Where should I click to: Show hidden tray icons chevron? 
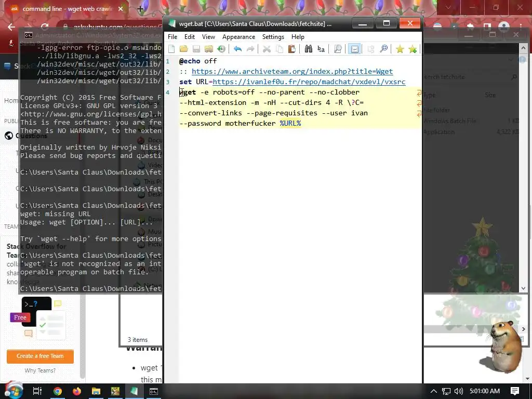[x=434, y=391]
